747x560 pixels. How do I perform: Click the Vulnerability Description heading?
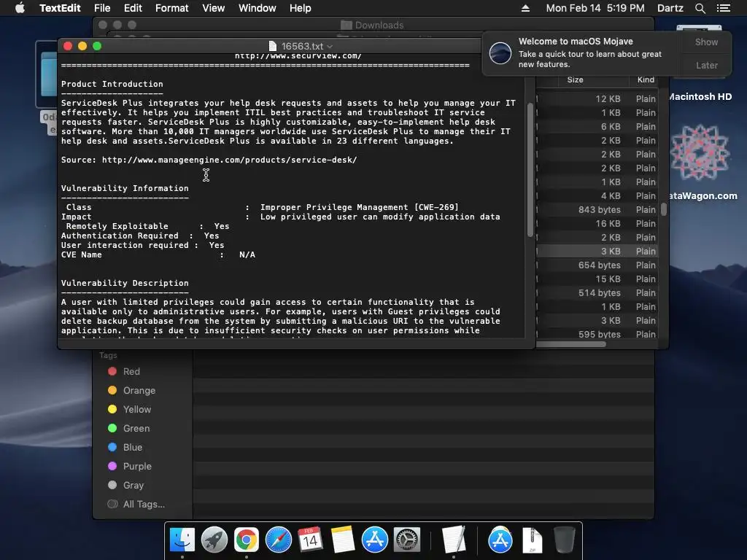point(125,283)
